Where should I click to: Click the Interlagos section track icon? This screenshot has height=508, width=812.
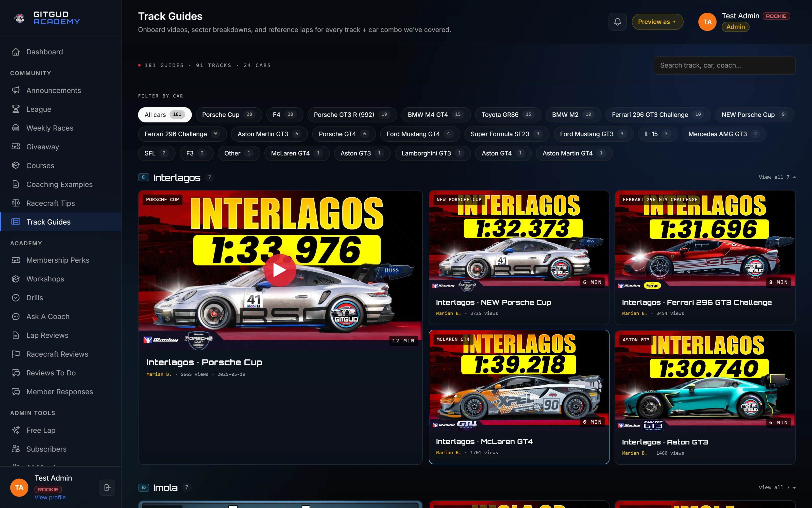[x=144, y=177]
